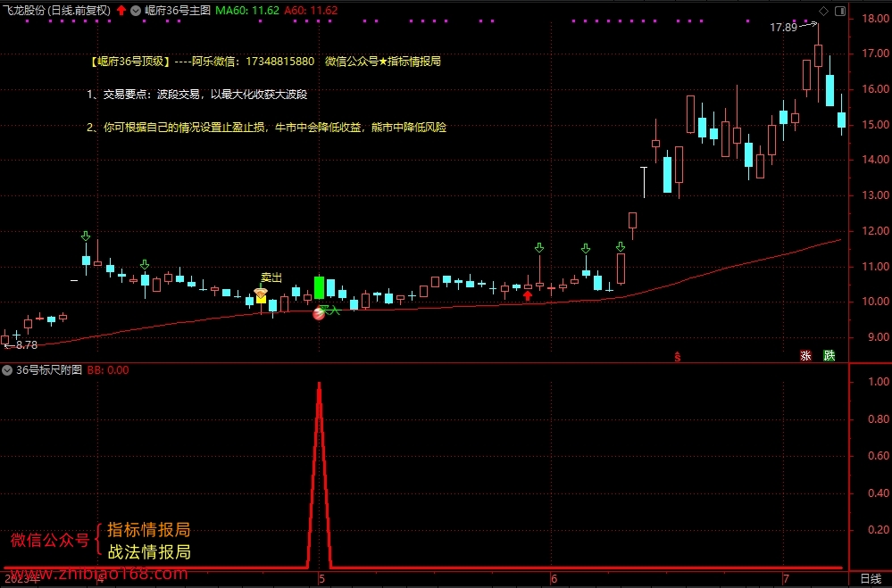Click the 17.89 high price label
The image size is (892, 588).
(x=783, y=28)
